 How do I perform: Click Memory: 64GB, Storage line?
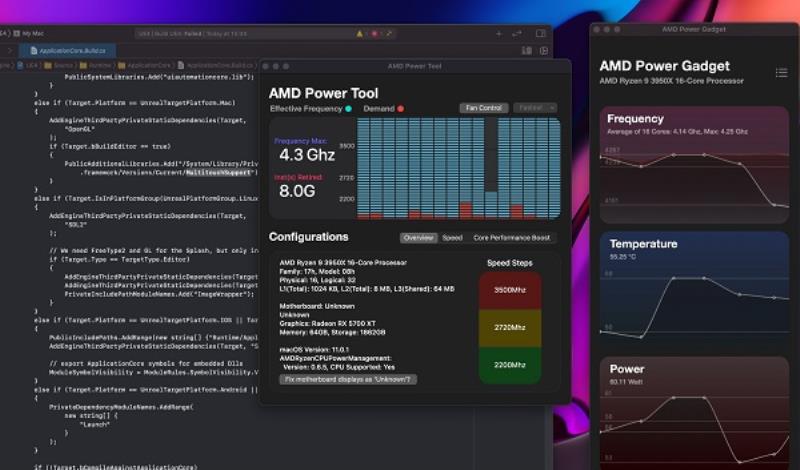[x=332, y=332]
